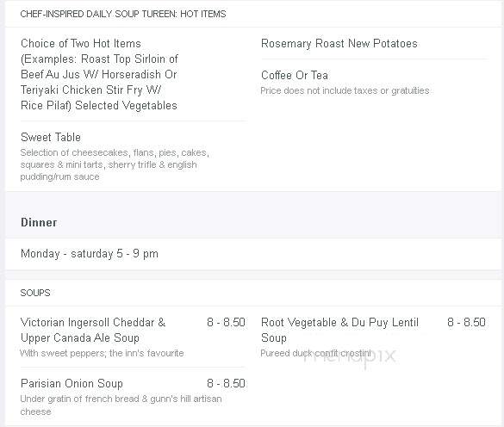Image resolution: width=504 pixels, height=427 pixels.
Task: Click the 8 - 8.50 price for Root Vegetable Soup
Action: pos(466,322)
